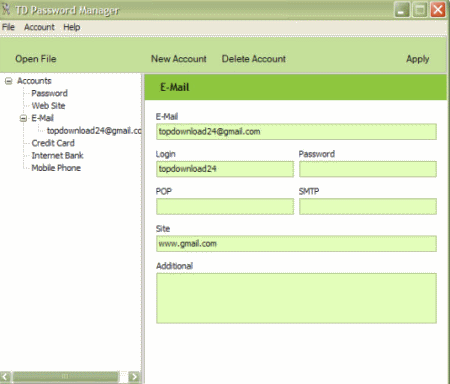This screenshot has width=450, height=384.
Task: Select Credit Card category in tree
Action: tap(53, 143)
